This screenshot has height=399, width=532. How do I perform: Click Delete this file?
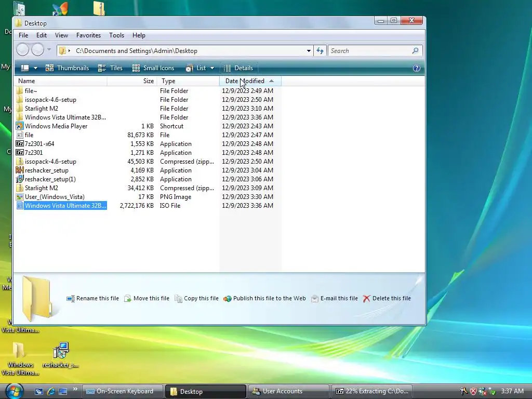[x=387, y=298]
